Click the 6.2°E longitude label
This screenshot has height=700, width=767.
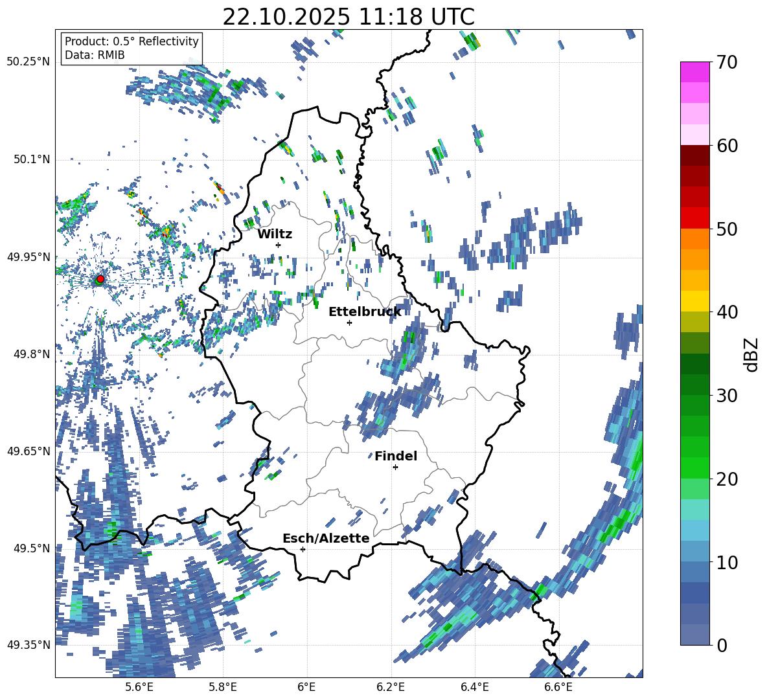click(x=391, y=687)
